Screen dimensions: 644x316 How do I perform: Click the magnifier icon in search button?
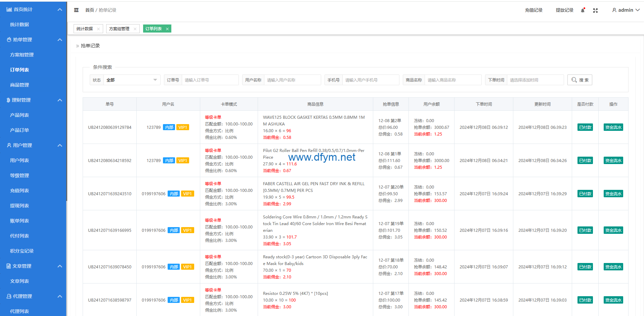tap(574, 80)
